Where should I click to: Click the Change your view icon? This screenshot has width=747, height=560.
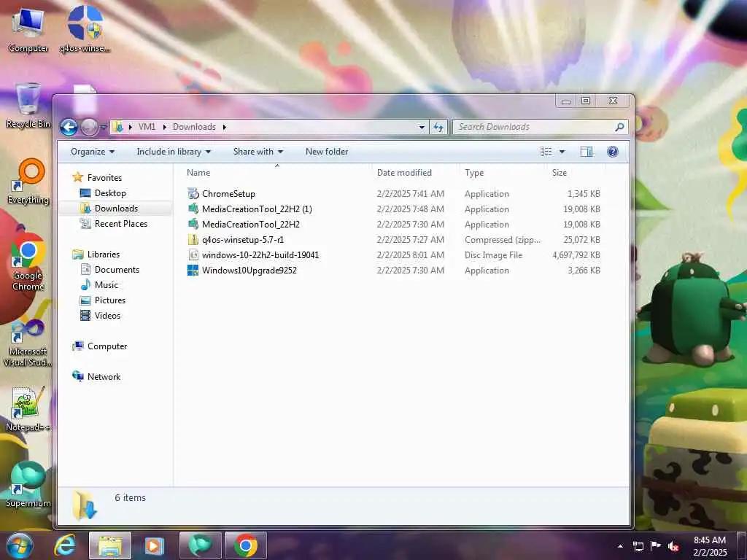546,152
